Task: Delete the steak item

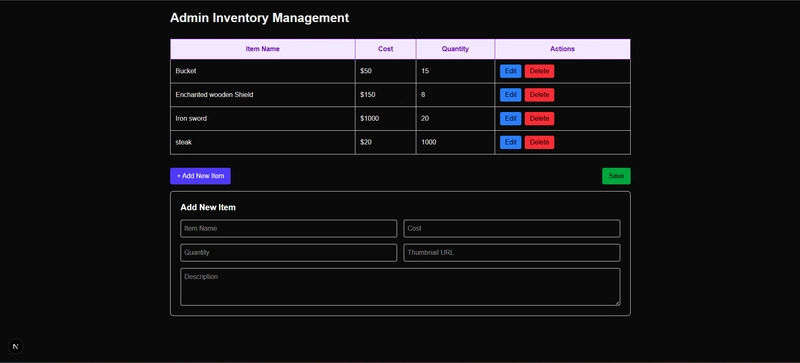Action: pyautogui.click(x=539, y=142)
